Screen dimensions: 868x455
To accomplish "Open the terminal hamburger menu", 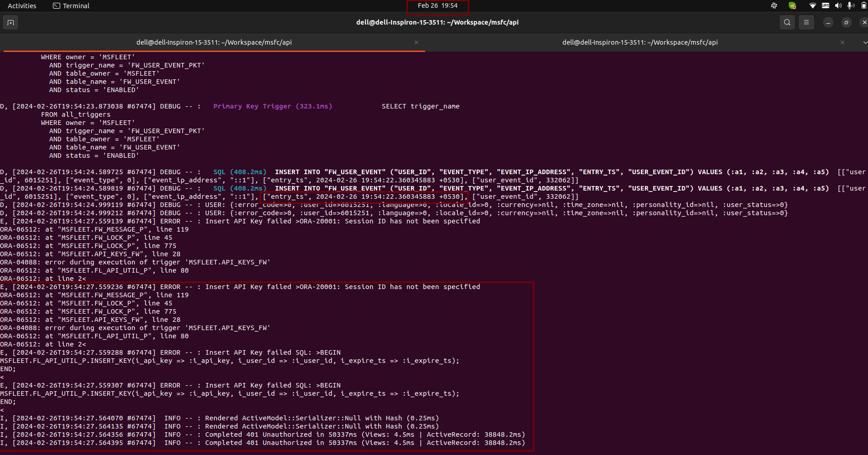I will [x=806, y=22].
